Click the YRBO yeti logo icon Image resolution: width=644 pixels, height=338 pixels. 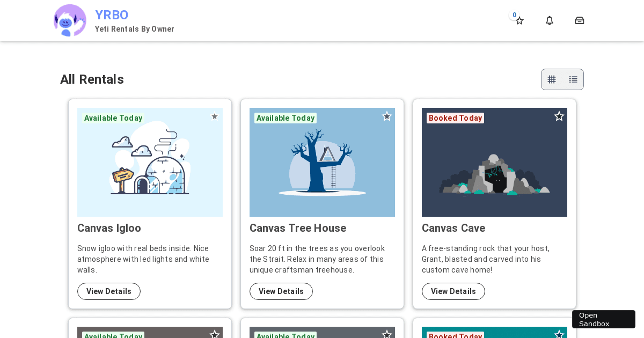70,20
